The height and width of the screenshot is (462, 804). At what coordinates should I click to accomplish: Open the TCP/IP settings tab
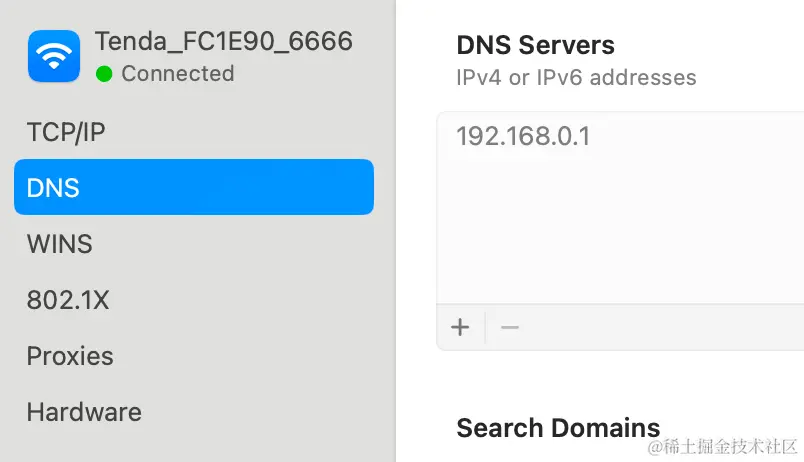pyautogui.click(x=66, y=132)
